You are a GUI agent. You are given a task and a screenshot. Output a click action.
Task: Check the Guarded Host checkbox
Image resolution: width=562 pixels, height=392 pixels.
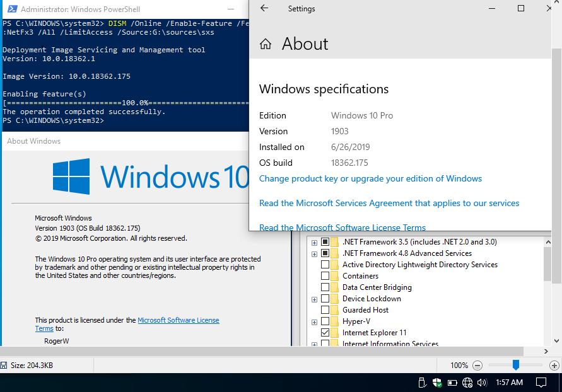click(x=325, y=309)
